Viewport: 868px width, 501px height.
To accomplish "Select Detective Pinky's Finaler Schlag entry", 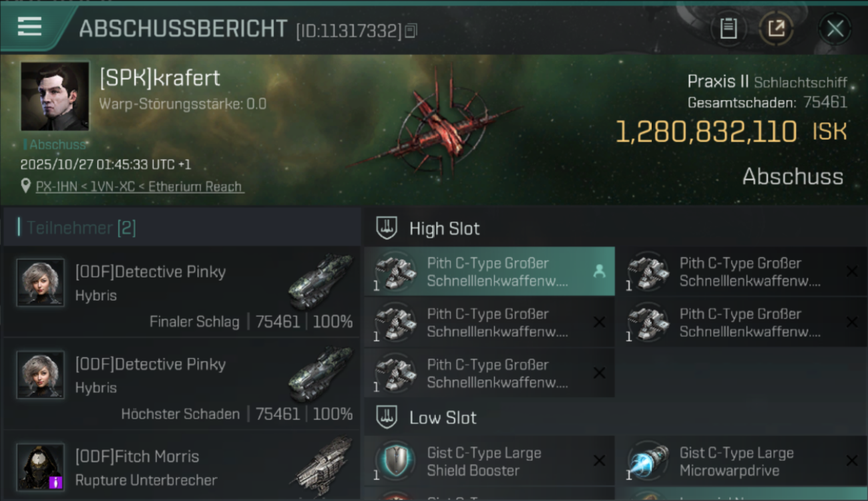I will coord(182,291).
